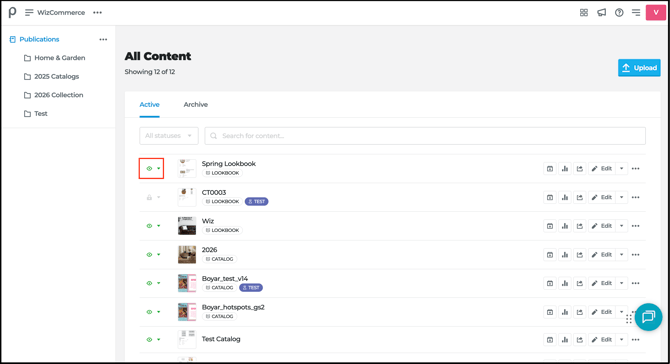Toggle the Wiz eye visibility icon

(149, 226)
